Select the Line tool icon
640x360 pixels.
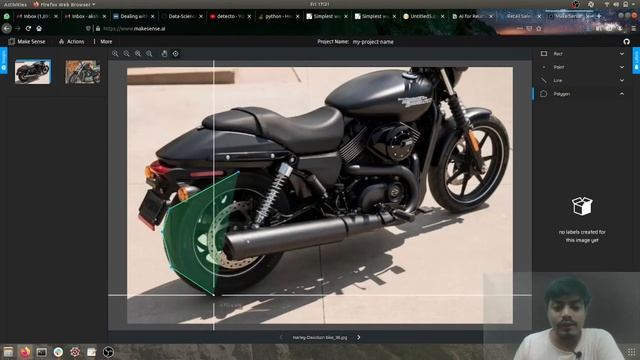coord(544,80)
